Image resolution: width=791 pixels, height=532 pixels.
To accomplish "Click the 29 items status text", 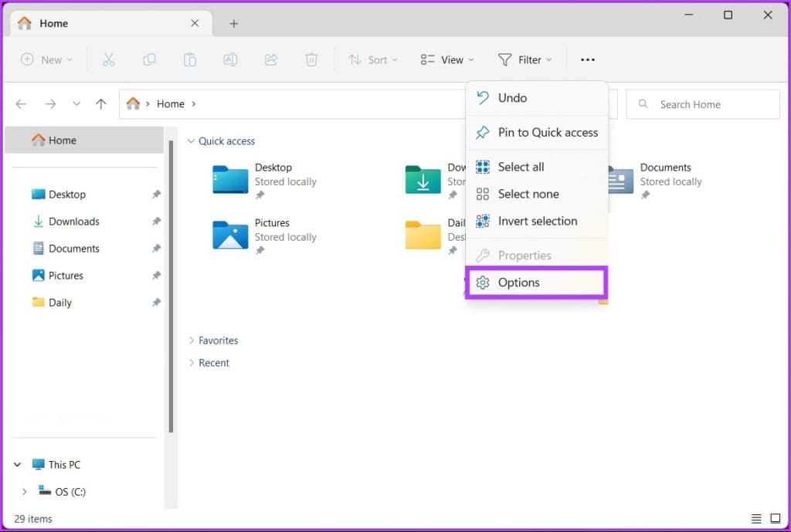I will [x=33, y=518].
